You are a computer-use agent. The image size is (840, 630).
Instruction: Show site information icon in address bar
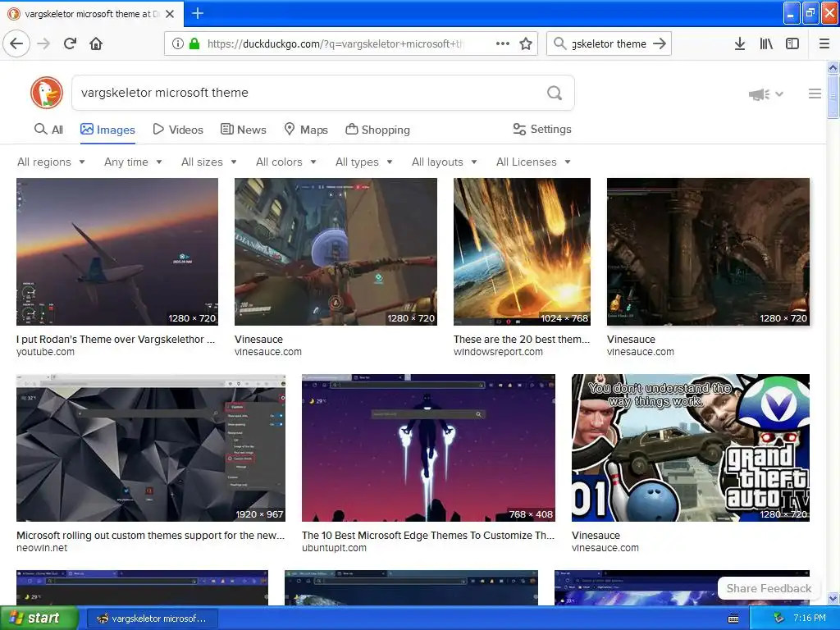point(177,43)
